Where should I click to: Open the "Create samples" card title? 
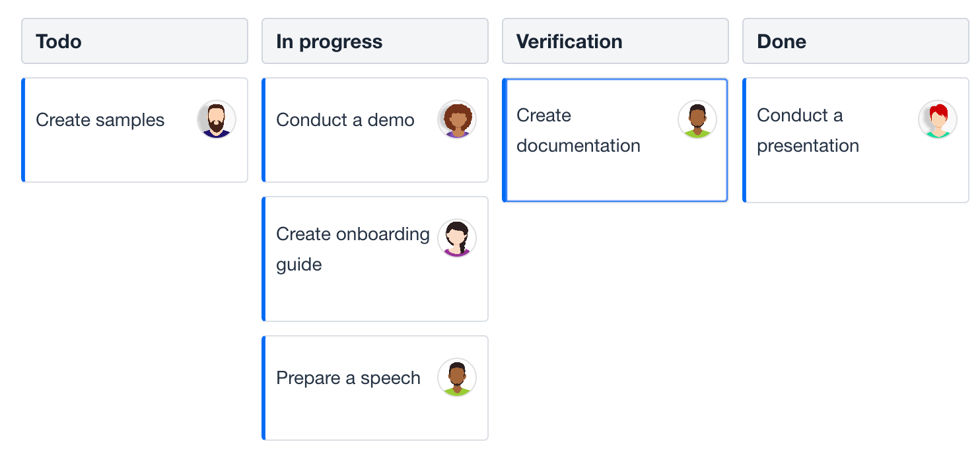coord(100,120)
